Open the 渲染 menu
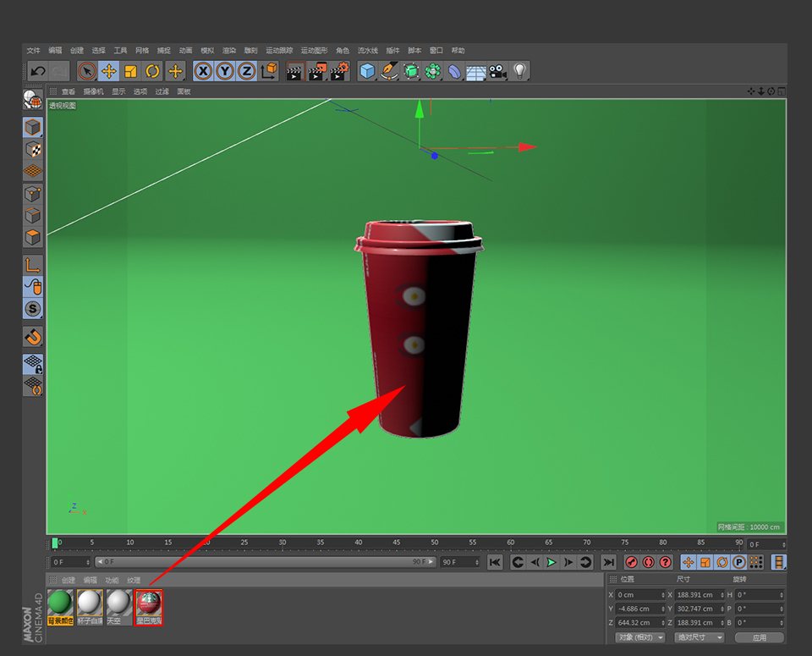 click(228, 51)
